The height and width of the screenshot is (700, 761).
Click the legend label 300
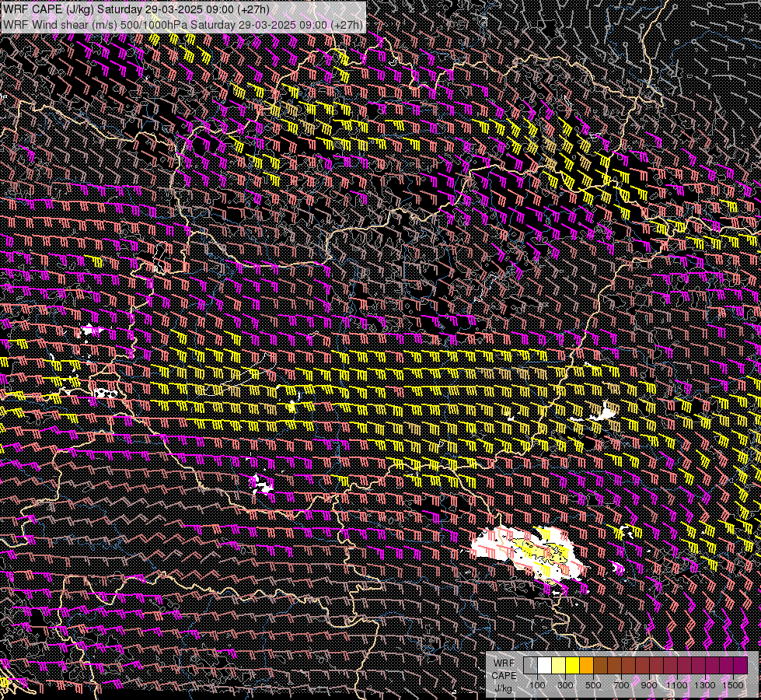pyautogui.click(x=565, y=685)
